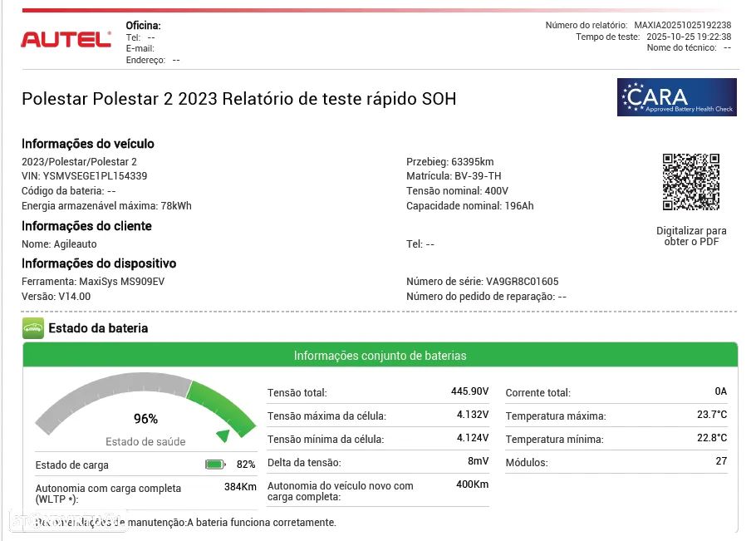Click the total voltage value 445.90V
Screen dimensions: 756x541
tap(469, 391)
